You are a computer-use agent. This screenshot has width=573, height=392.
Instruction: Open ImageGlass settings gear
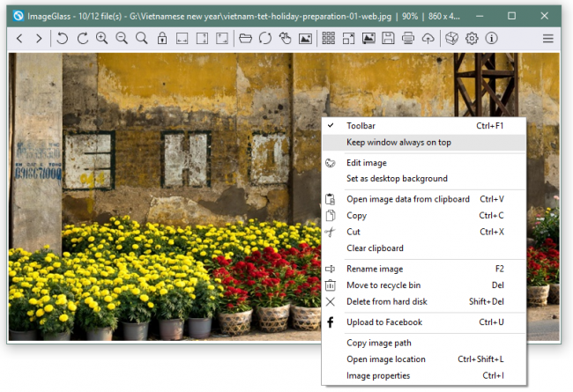472,38
